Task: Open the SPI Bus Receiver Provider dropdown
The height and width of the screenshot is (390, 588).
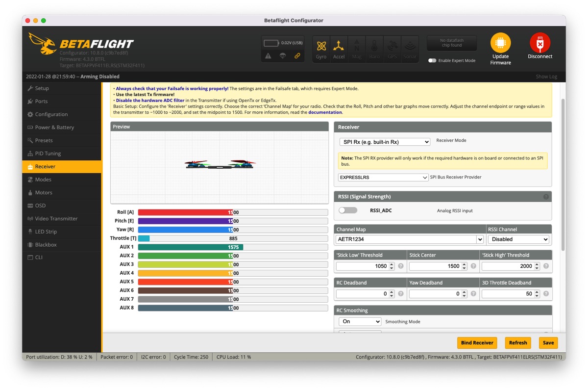Action: (384, 177)
